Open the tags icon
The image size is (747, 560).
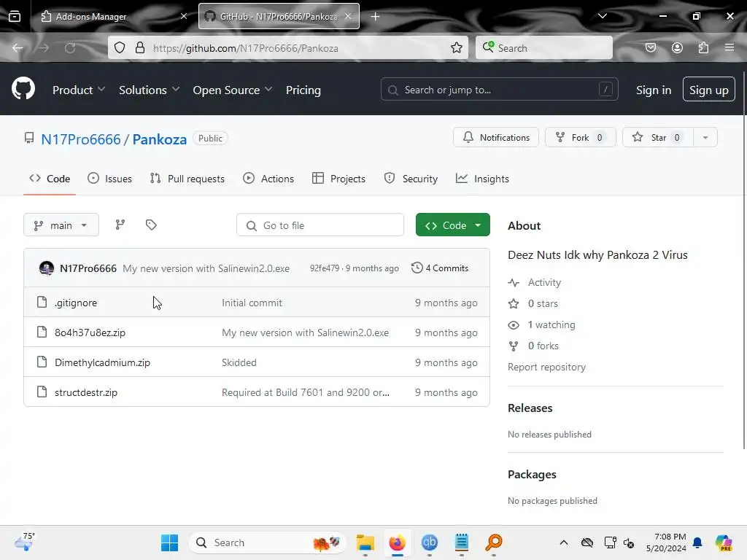pos(151,225)
